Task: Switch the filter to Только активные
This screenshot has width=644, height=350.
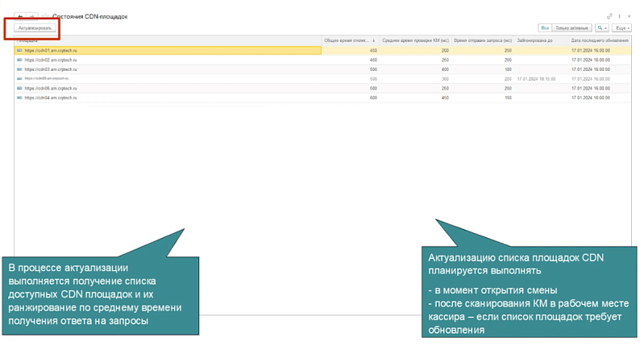Action: (571, 28)
